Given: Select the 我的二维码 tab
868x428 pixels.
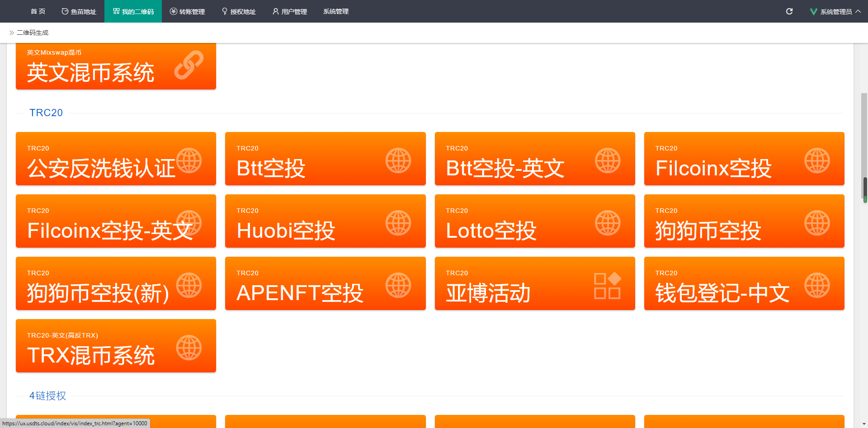Looking at the screenshot, I should 133,11.
